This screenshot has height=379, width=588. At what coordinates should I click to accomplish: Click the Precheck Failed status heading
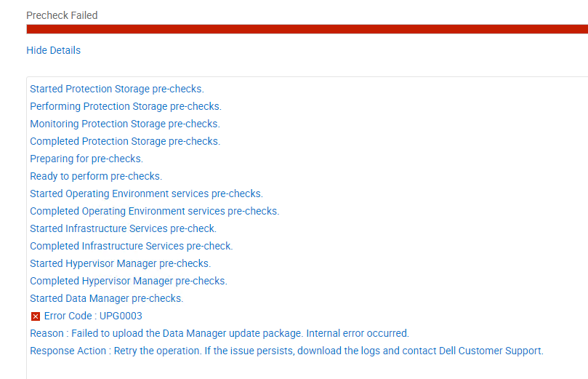(x=62, y=15)
